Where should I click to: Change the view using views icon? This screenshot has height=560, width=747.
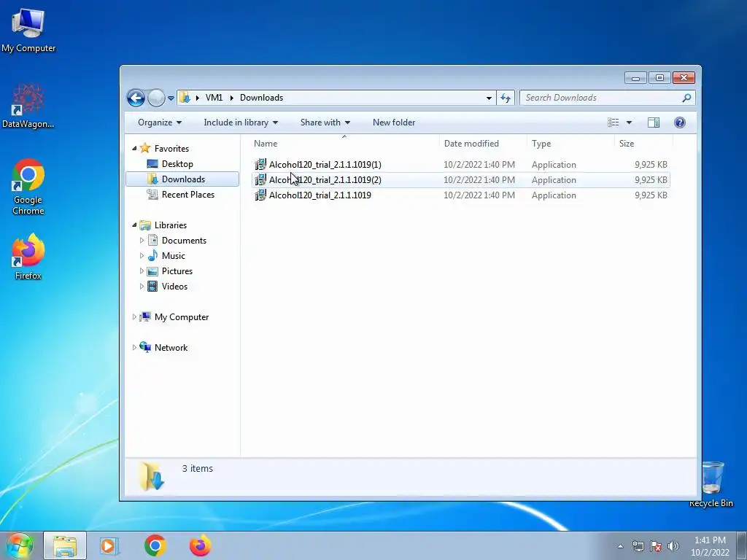pos(613,122)
